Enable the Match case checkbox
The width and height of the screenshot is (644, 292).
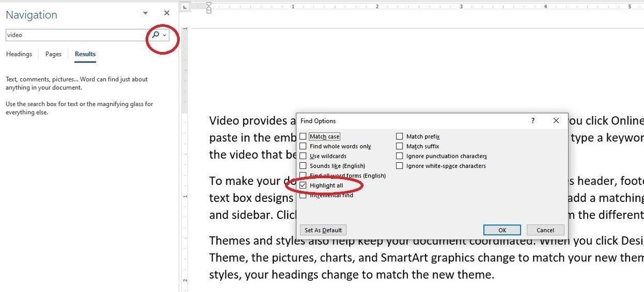pyautogui.click(x=303, y=137)
